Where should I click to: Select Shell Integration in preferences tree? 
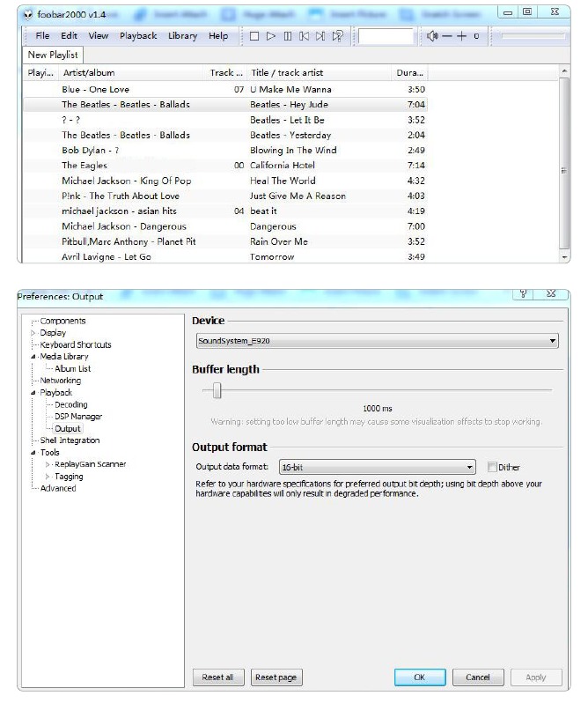[70, 440]
